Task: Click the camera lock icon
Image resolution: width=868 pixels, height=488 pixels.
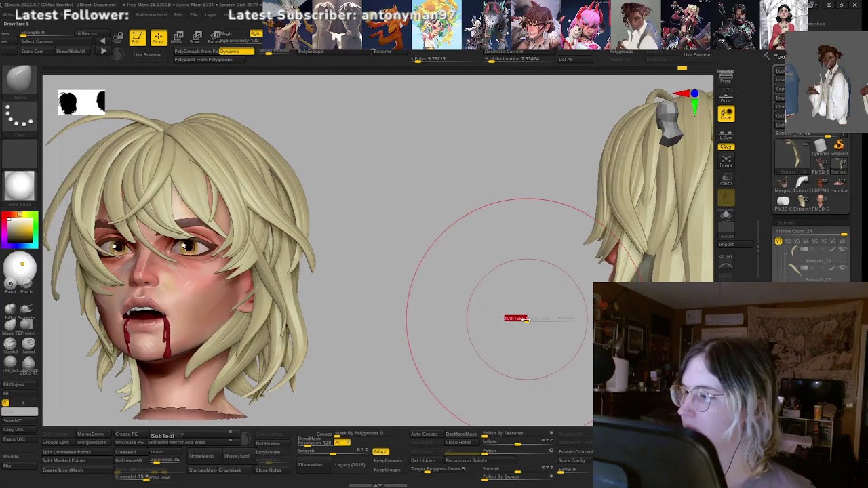Action: 119,36
